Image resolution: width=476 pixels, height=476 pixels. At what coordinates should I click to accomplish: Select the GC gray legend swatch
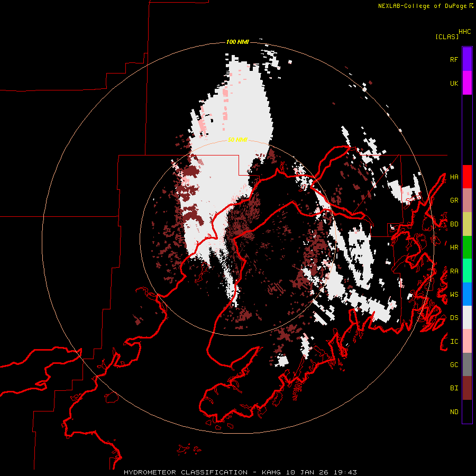tap(467, 364)
